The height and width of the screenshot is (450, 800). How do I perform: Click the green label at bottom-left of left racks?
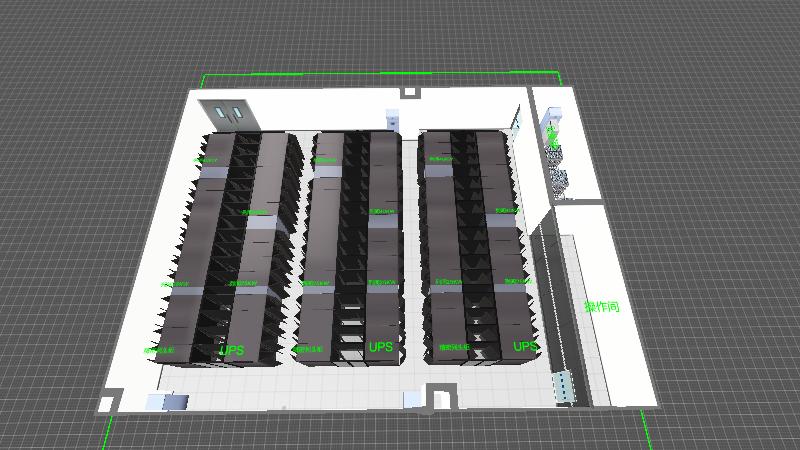pyautogui.click(x=165, y=351)
